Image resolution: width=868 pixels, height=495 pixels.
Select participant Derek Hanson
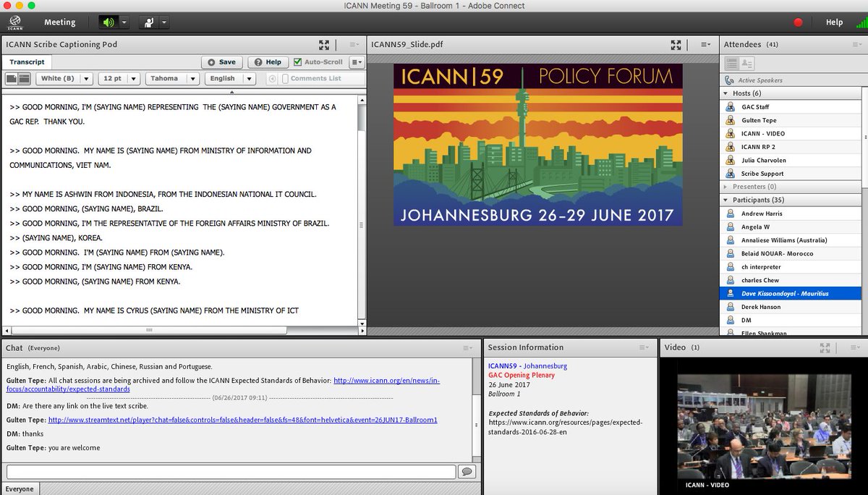coord(791,307)
